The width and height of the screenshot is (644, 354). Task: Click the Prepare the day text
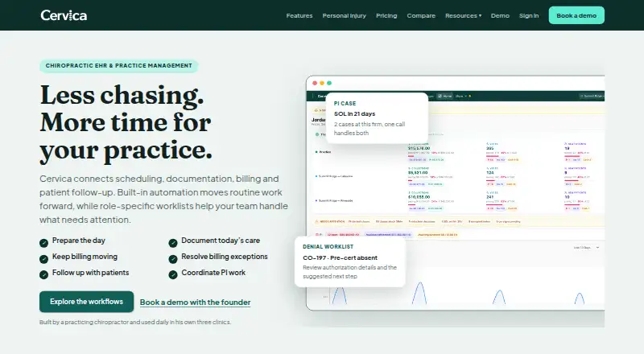[78, 241]
